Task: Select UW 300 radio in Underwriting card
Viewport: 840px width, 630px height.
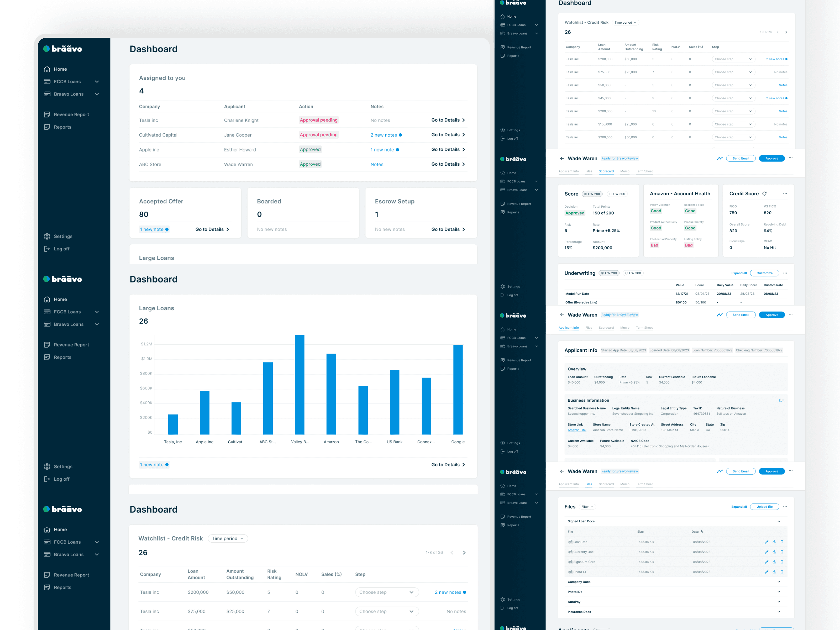Action: 633,273
